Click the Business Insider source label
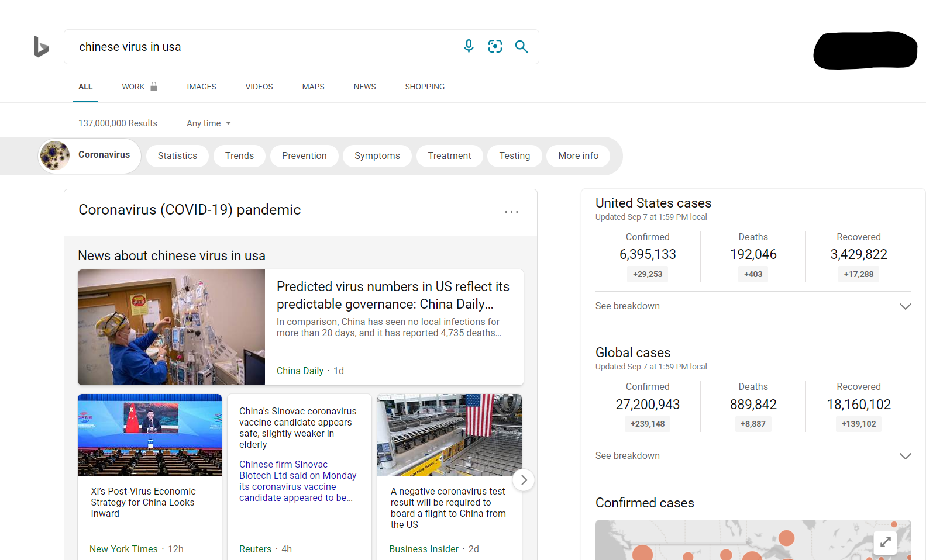Image resolution: width=926 pixels, height=560 pixels. [x=424, y=549]
